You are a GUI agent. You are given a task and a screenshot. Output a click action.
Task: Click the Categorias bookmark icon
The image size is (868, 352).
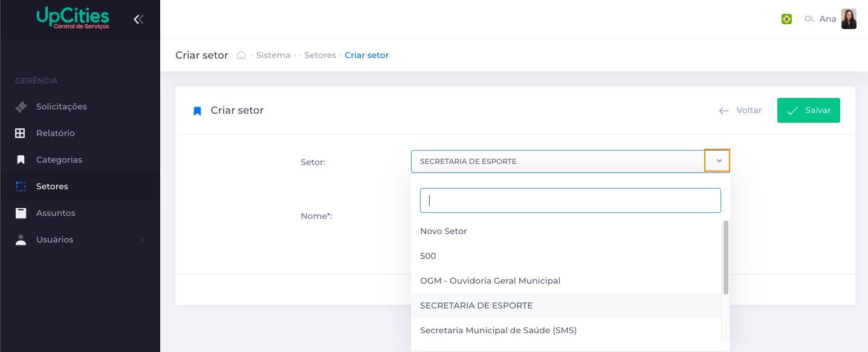coord(21,160)
